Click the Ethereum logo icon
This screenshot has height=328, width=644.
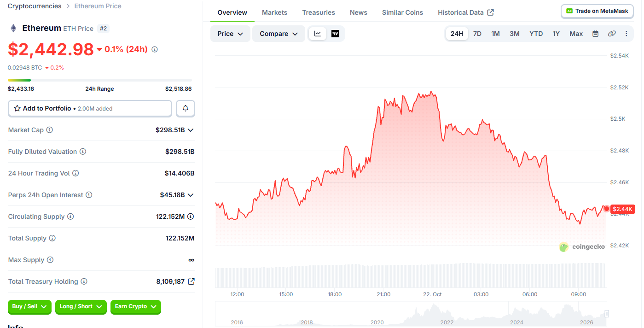[x=13, y=28]
